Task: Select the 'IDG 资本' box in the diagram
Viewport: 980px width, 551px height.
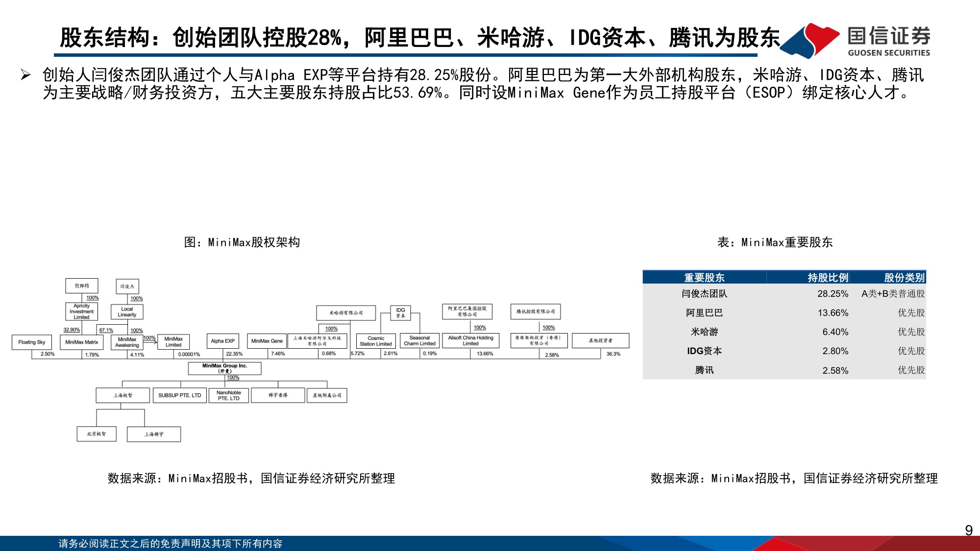Action: (x=400, y=313)
